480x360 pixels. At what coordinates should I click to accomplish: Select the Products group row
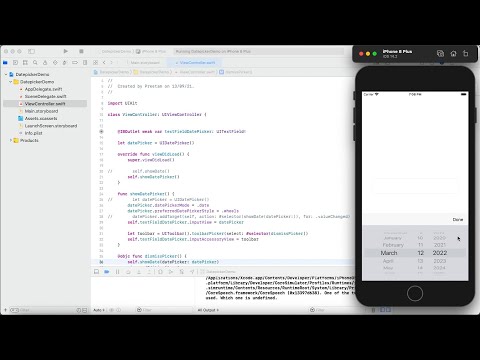[x=29, y=140]
